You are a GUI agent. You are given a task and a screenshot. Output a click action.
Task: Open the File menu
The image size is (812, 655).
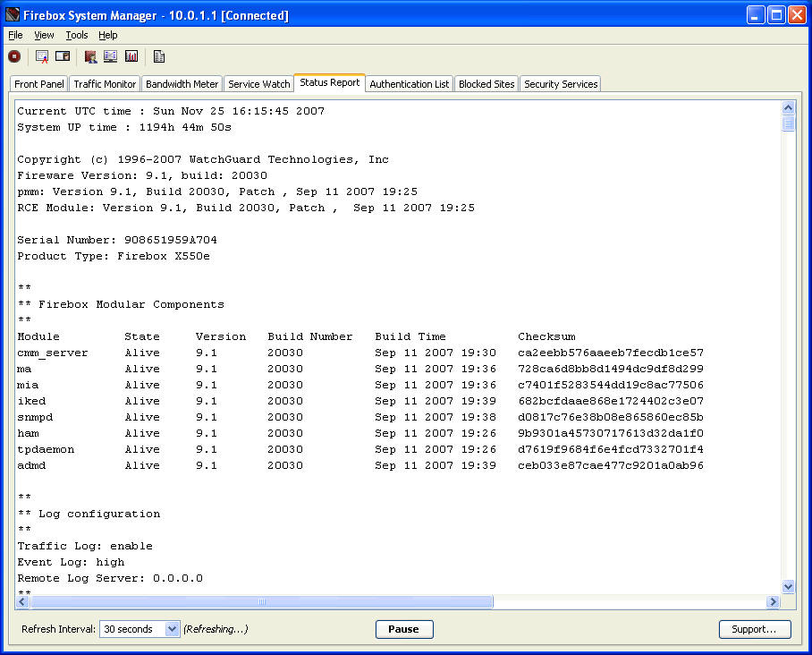click(x=15, y=35)
